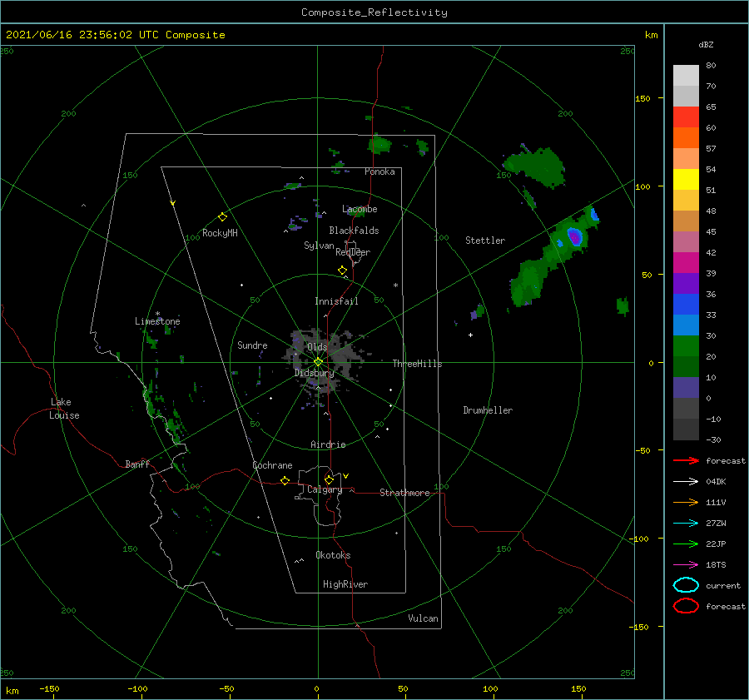Select the Stettler label
This screenshot has height=700, width=749.
485,241
